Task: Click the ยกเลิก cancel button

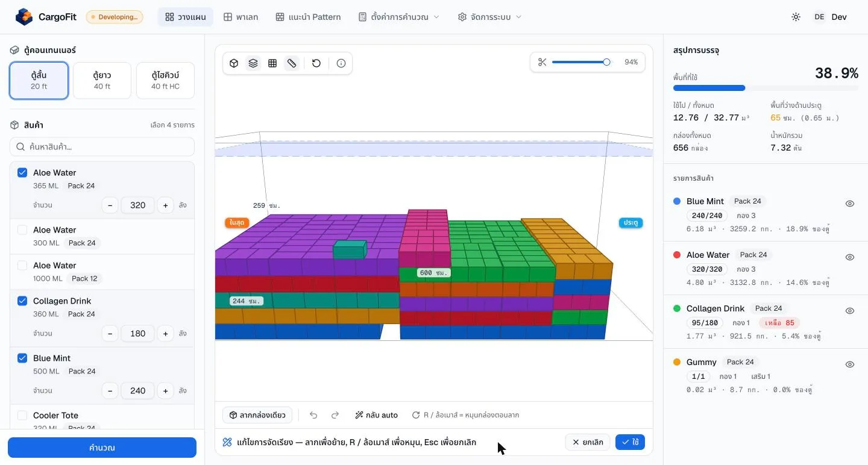Action: (x=588, y=442)
